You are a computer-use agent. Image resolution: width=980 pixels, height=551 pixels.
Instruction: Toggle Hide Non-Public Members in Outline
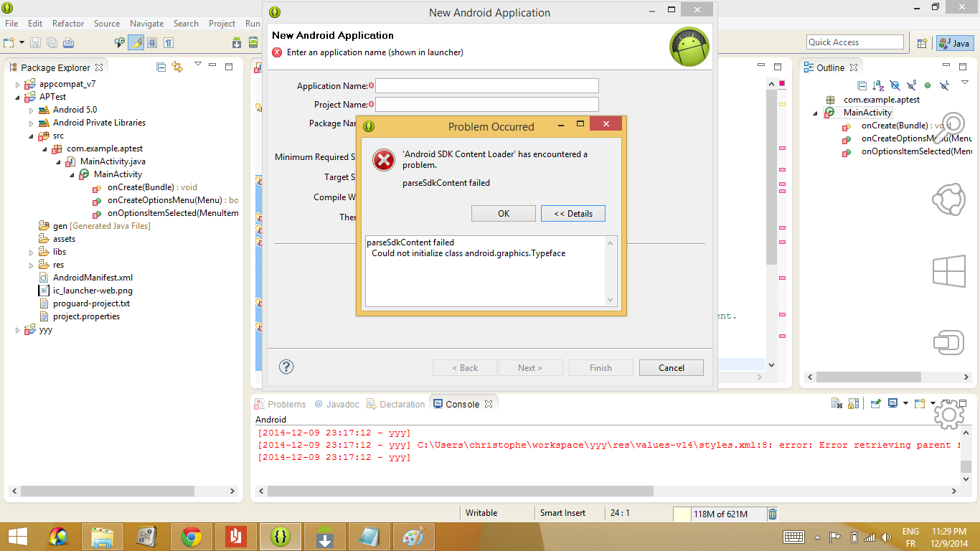point(928,85)
